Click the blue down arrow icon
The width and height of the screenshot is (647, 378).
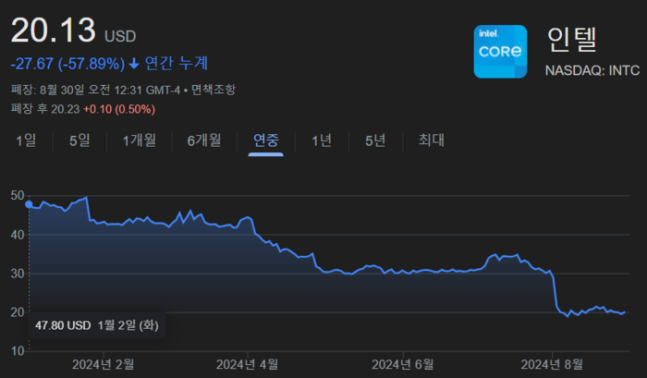point(134,64)
